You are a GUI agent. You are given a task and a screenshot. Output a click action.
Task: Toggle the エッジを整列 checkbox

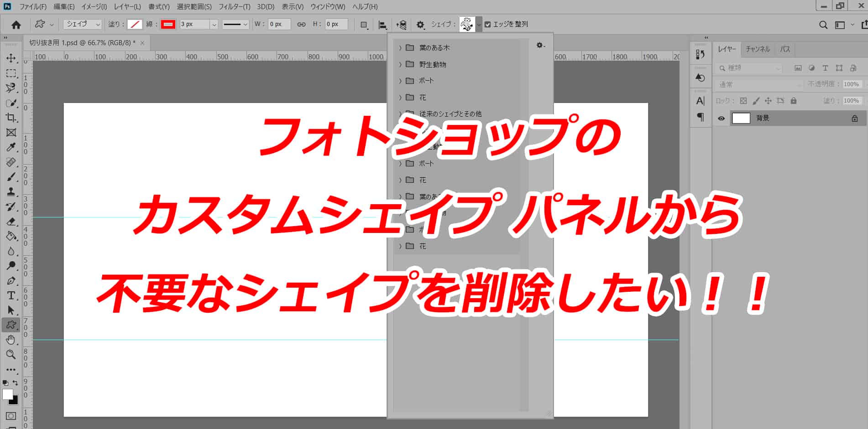[x=487, y=25]
